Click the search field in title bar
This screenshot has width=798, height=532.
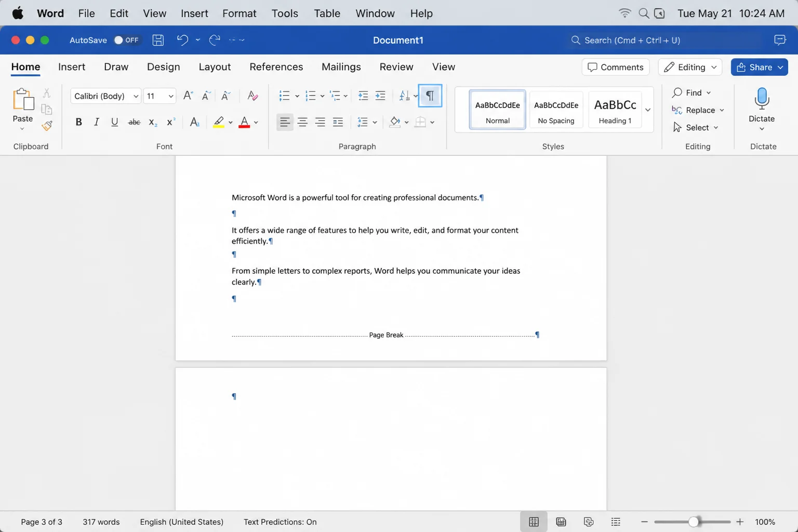pos(664,40)
